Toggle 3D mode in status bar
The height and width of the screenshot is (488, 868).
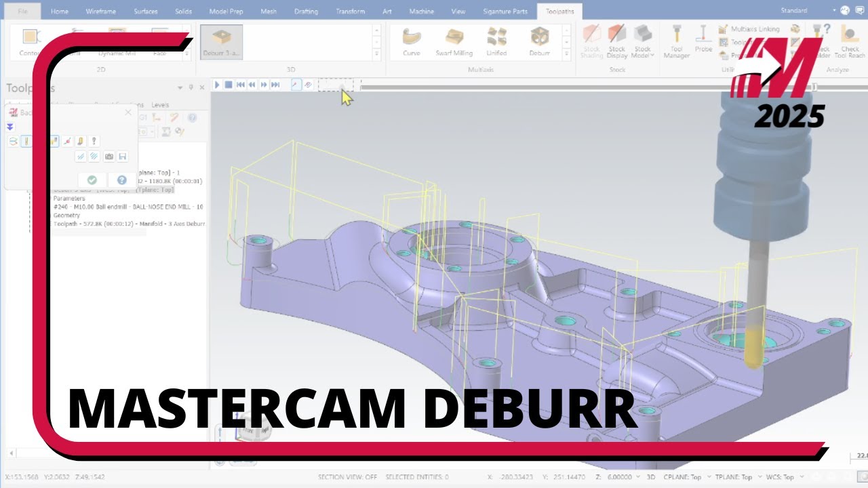pyautogui.click(x=651, y=477)
